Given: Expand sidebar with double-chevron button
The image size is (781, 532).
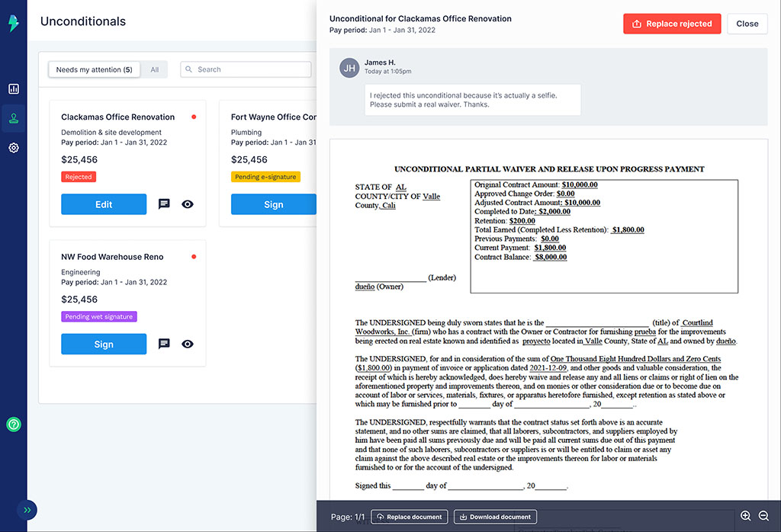Looking at the screenshot, I should 27,510.
